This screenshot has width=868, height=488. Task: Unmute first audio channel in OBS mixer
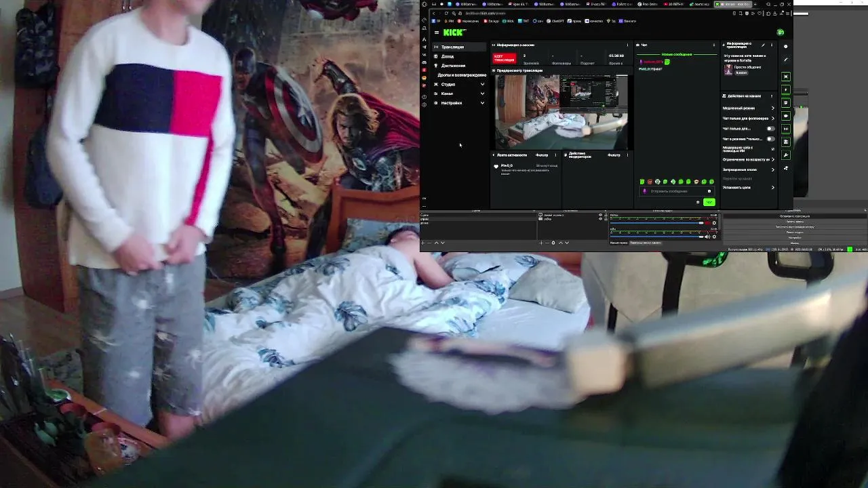[707, 223]
